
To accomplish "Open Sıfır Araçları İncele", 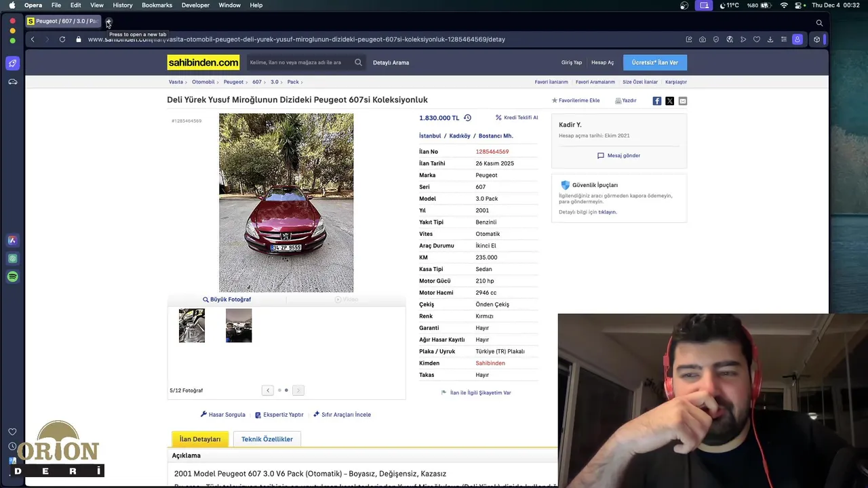I will pyautogui.click(x=342, y=415).
